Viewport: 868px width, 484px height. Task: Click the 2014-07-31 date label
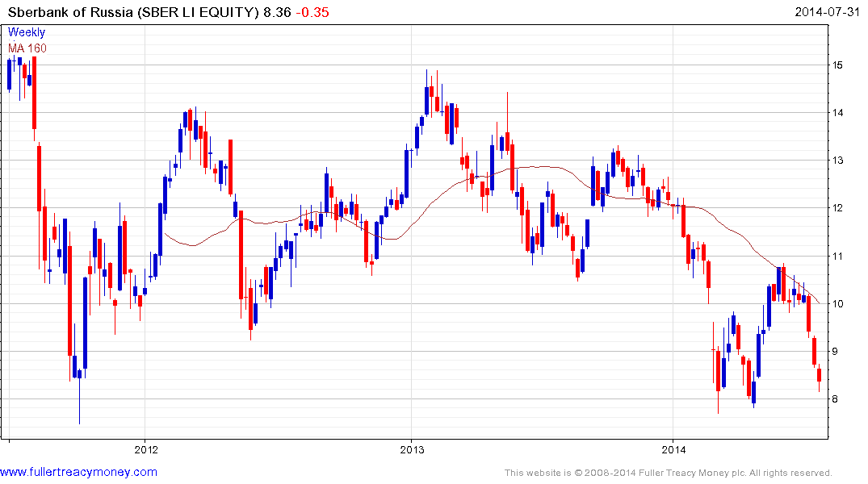pos(827,11)
